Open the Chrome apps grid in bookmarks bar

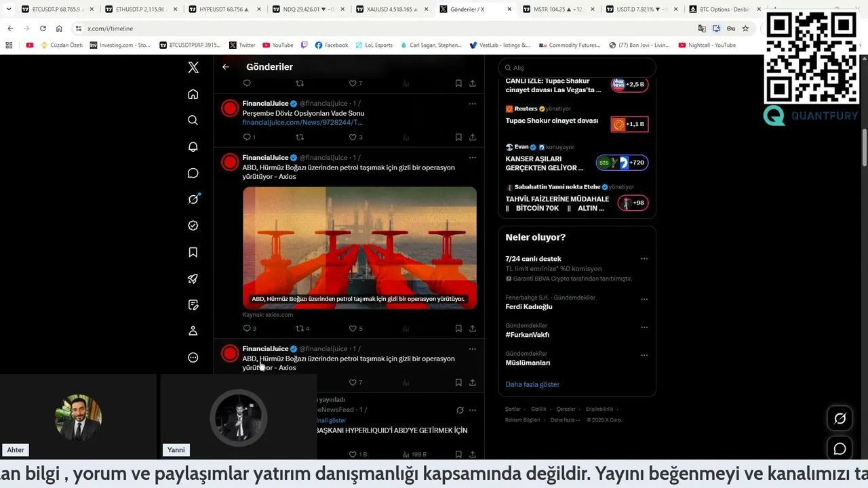click(x=9, y=45)
